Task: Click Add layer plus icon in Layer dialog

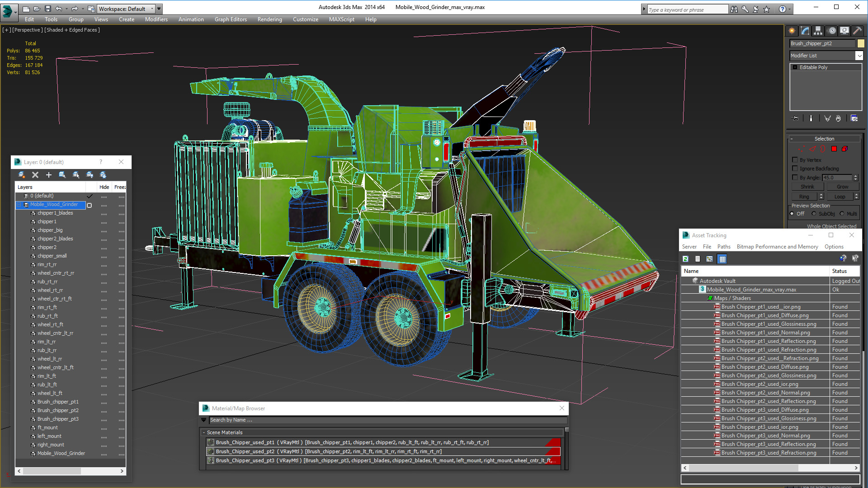Action: 49,175
